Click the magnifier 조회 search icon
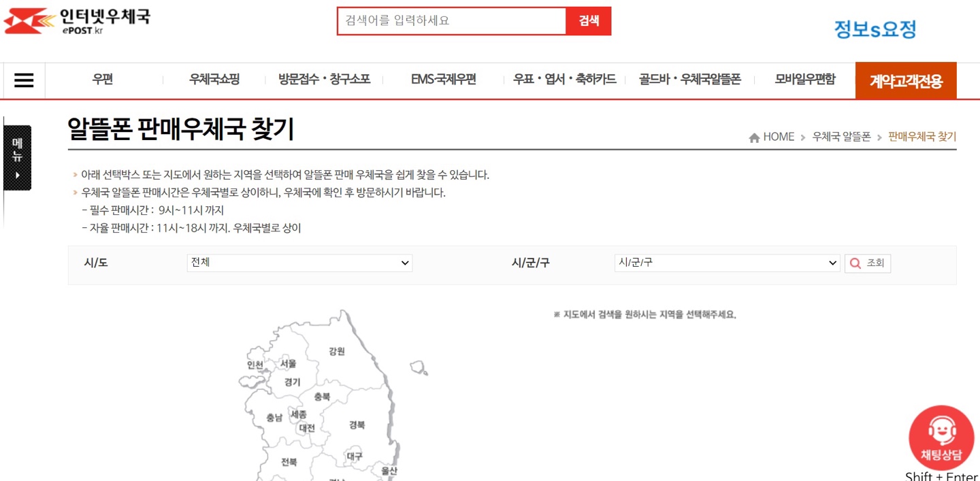 (x=855, y=263)
